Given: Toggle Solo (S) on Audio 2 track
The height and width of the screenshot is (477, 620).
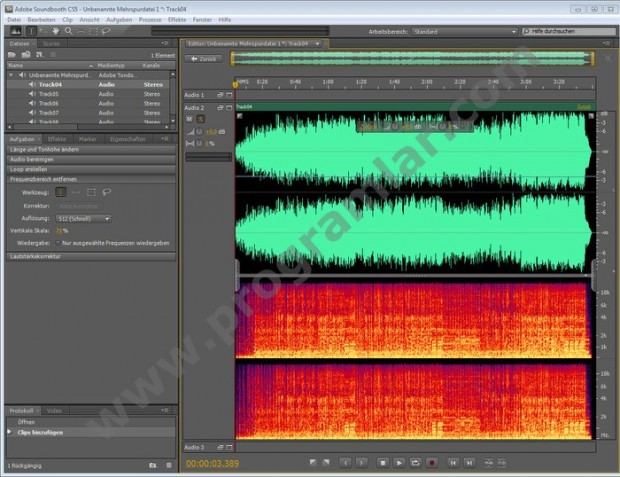Looking at the screenshot, I should 201,119.
